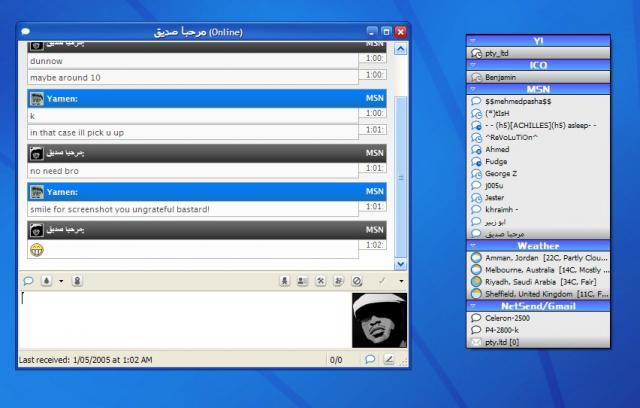Click the 'Last received' status bar text
640x408 pixels.
pyautogui.click(x=85, y=360)
